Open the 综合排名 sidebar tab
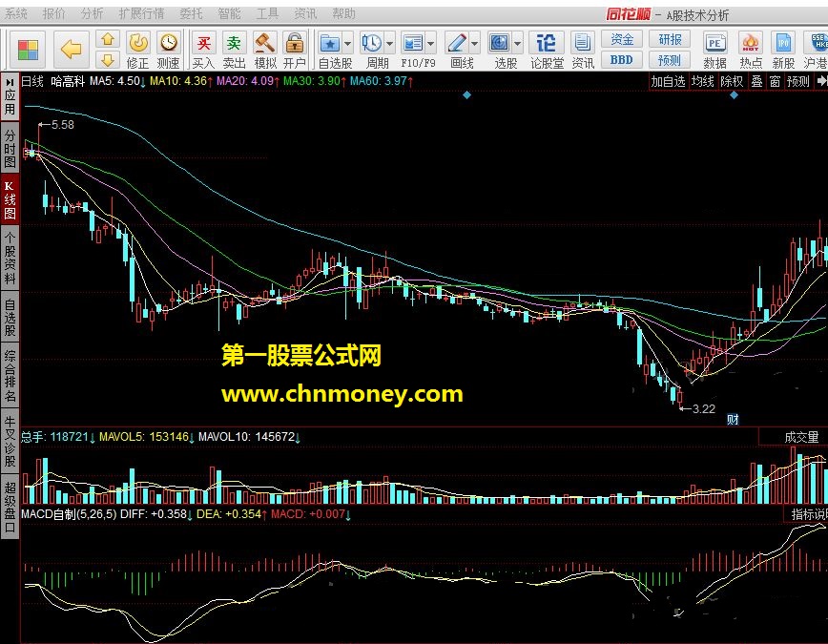This screenshot has height=644, width=828. [10, 376]
